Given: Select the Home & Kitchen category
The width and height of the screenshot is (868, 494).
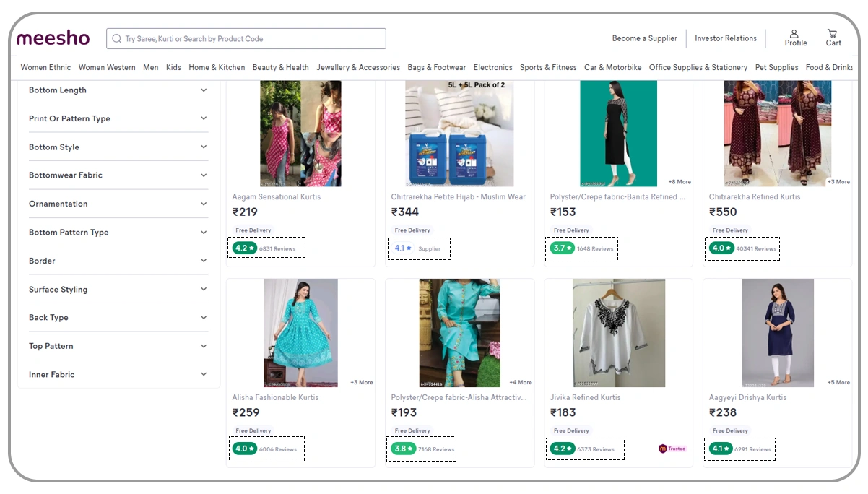Looking at the screenshot, I should pos(216,67).
